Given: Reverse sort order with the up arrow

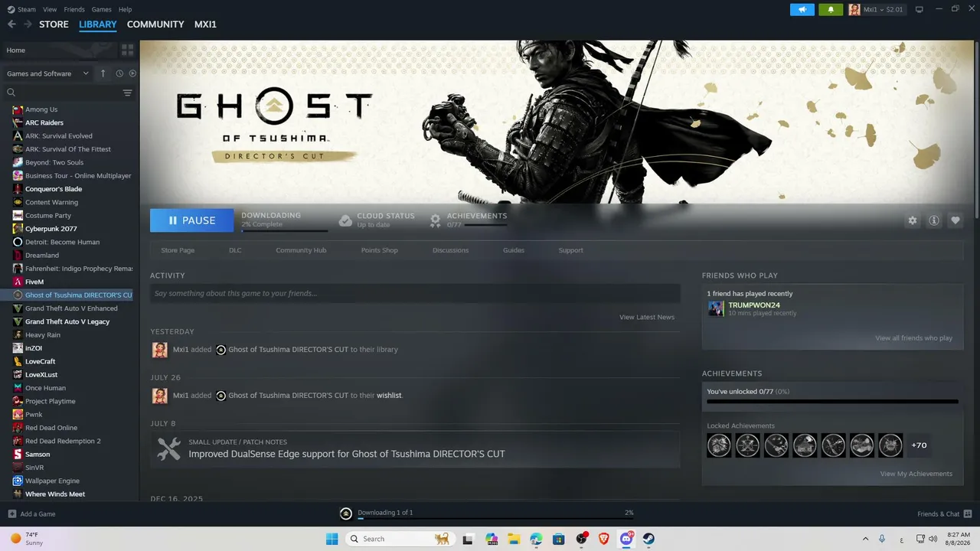Looking at the screenshot, I should [x=103, y=73].
